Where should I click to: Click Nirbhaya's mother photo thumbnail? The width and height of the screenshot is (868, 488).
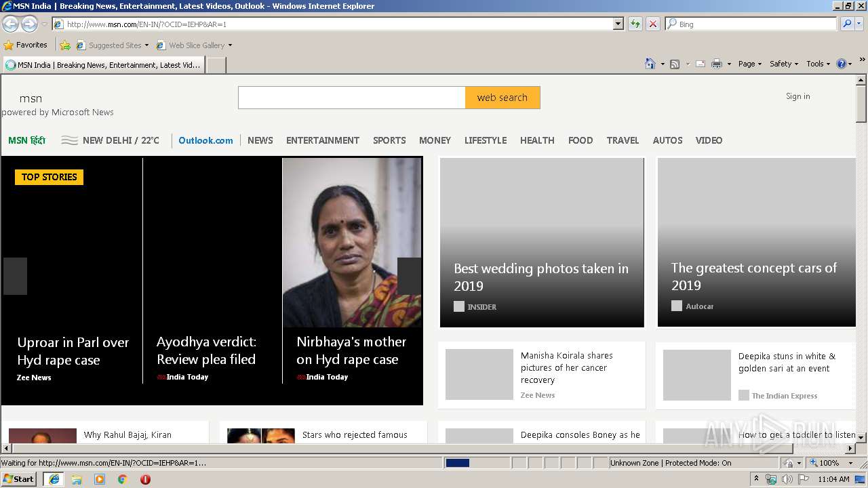click(352, 243)
